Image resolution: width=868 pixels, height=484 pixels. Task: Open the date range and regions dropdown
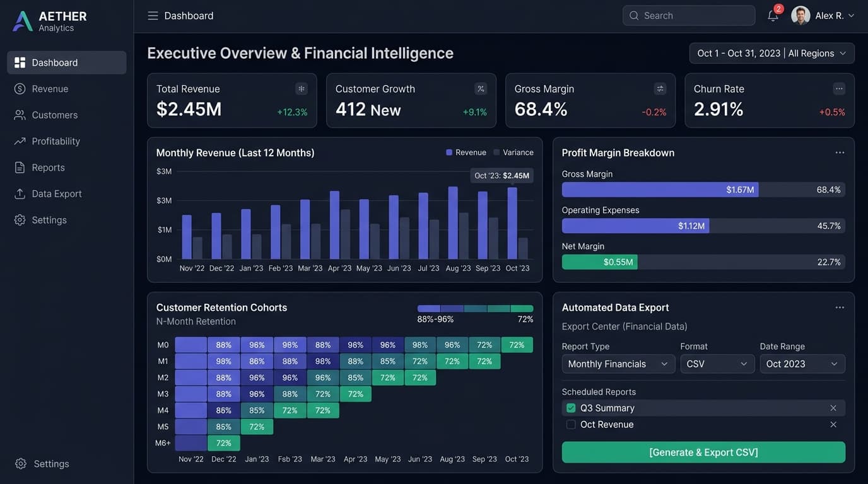771,54
